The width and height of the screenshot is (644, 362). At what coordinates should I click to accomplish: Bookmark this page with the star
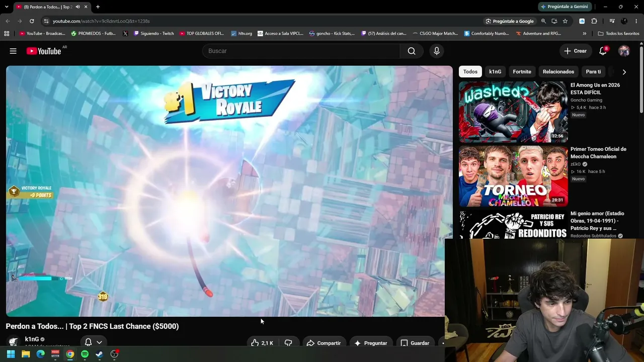pos(565,21)
